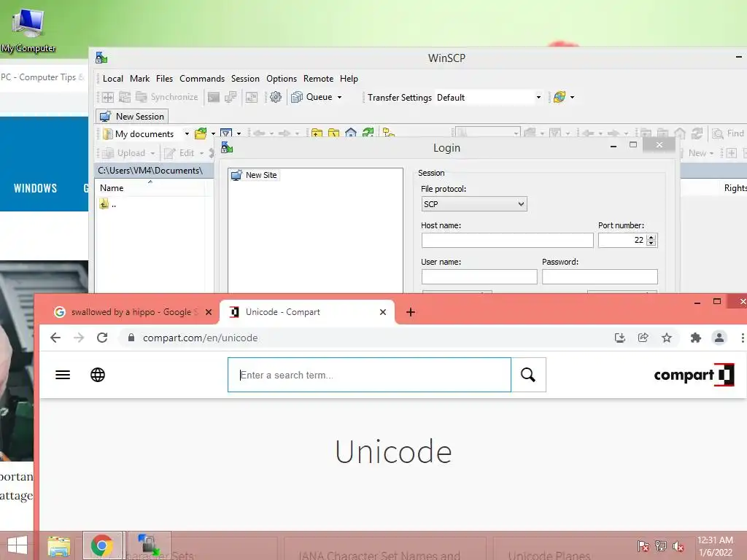This screenshot has width=747, height=560.
Task: Click Chrome back arrow
Action: (x=55, y=338)
